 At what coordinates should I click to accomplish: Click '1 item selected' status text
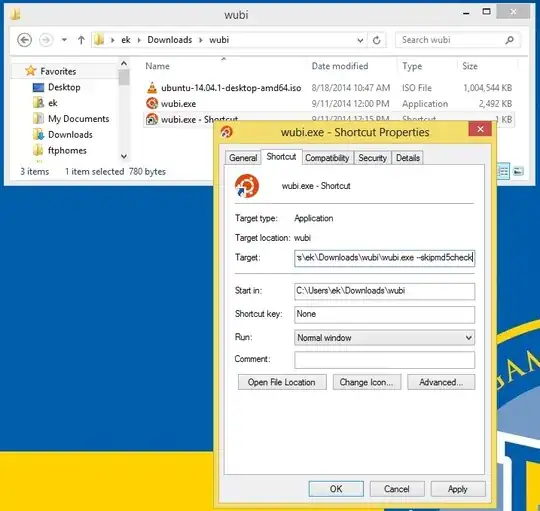pyautogui.click(x=94, y=171)
